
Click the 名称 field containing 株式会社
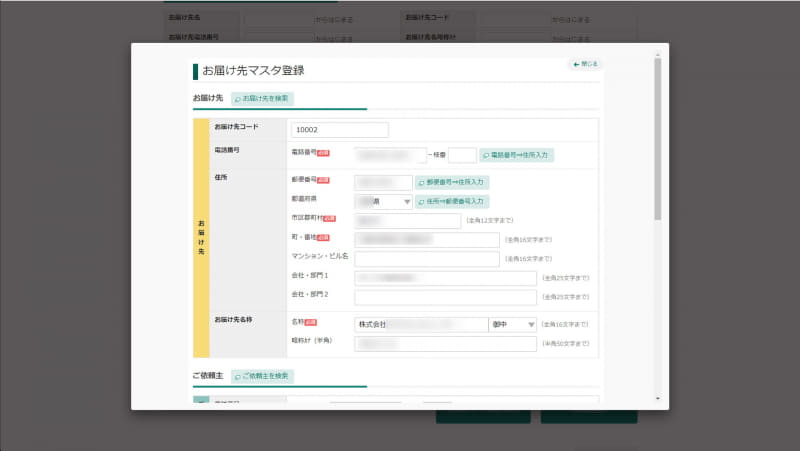(421, 324)
